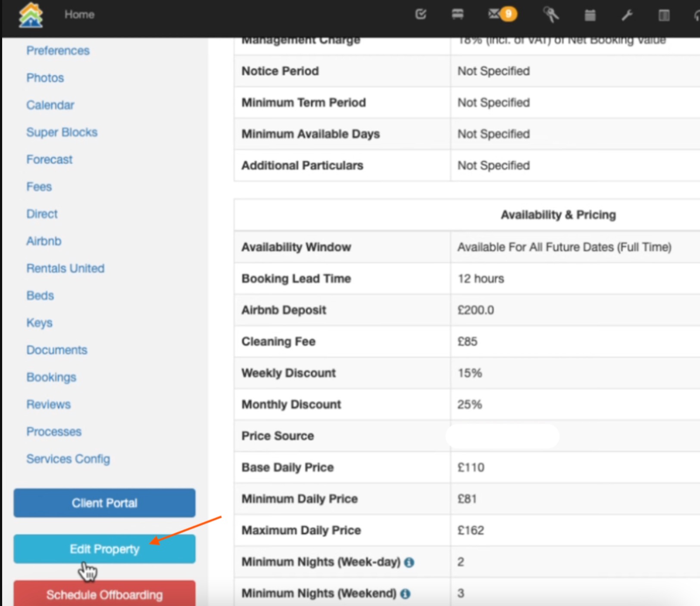The width and height of the screenshot is (700, 606).
Task: Open the Super Blocks section
Action: 62,132
